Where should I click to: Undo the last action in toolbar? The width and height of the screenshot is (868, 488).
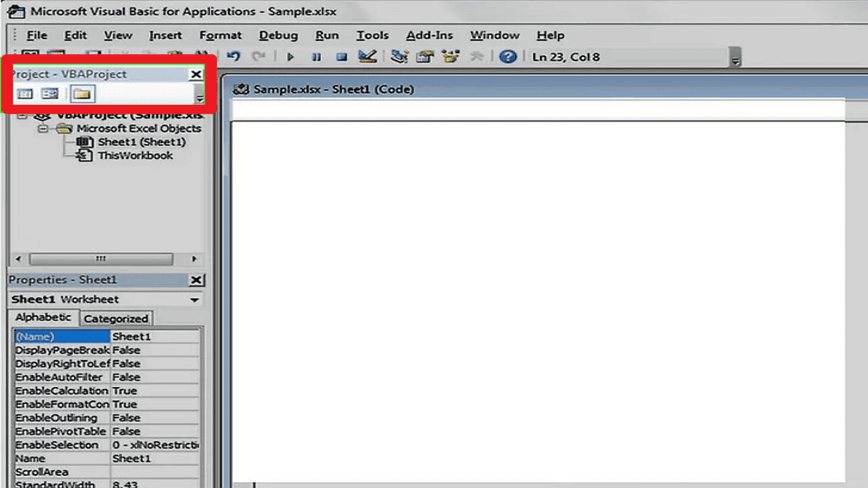233,57
